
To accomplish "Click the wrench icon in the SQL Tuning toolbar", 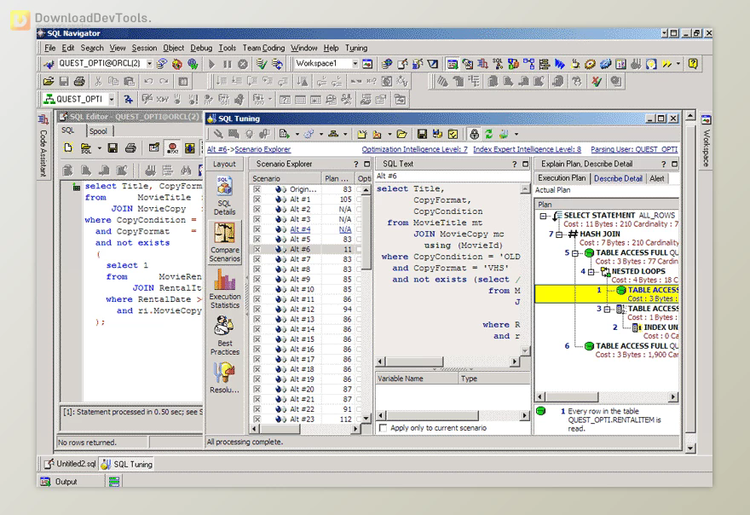I will pyautogui.click(x=218, y=134).
